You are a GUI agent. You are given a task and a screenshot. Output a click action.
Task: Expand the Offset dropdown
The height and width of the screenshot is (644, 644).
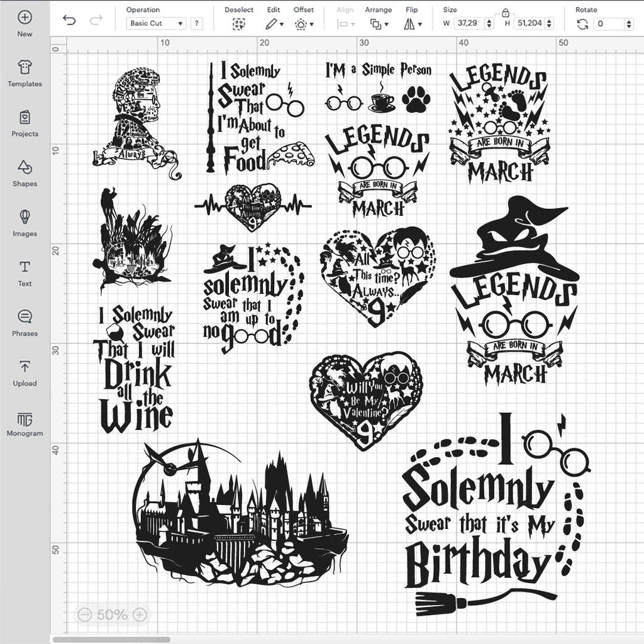(303, 24)
